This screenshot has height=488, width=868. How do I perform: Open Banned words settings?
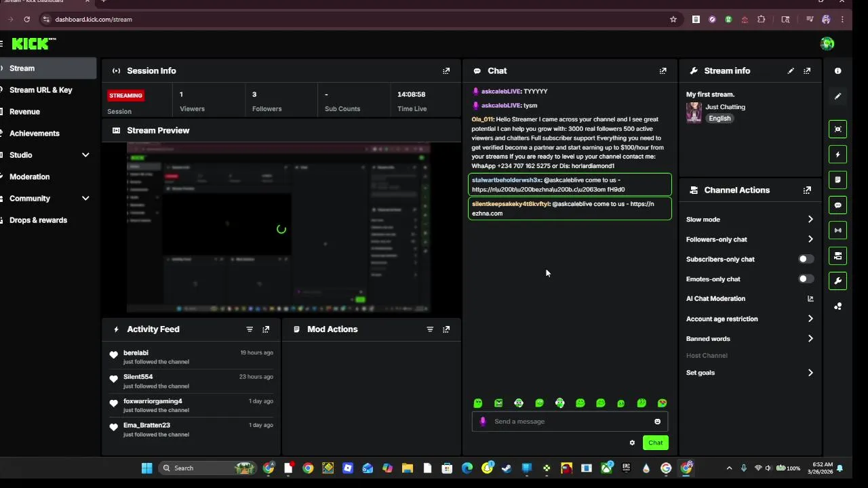pyautogui.click(x=749, y=339)
